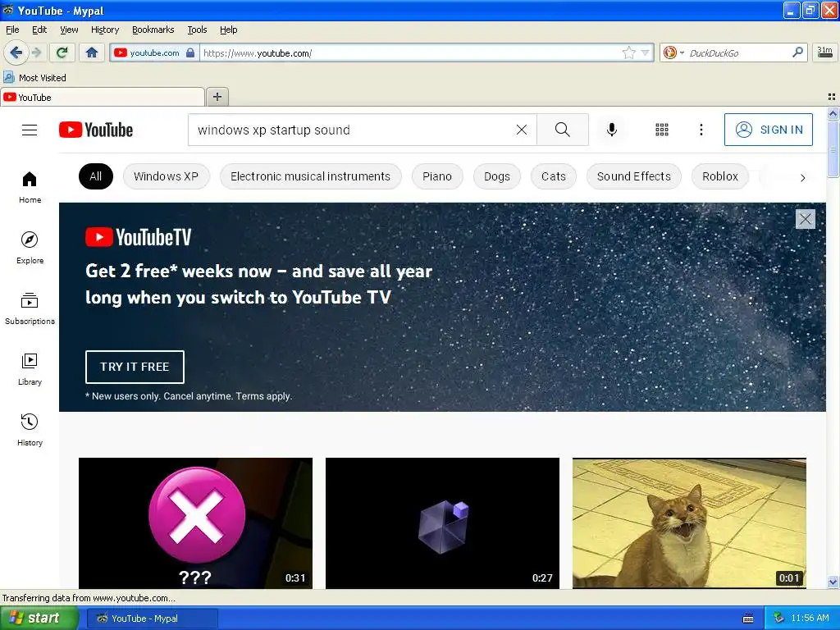This screenshot has width=840, height=630.
Task: Bookmark this page with the star icon
Action: point(629,52)
